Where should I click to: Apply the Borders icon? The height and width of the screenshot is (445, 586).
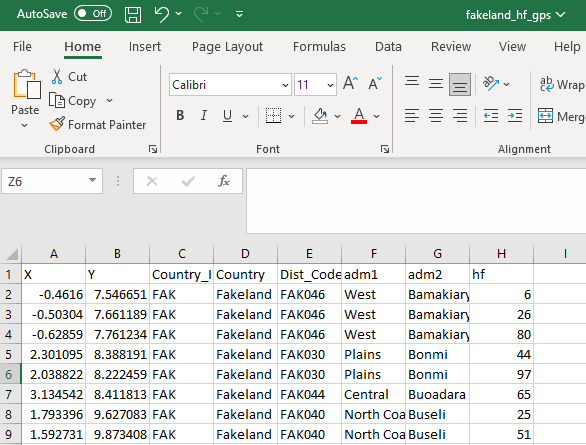[x=274, y=116]
